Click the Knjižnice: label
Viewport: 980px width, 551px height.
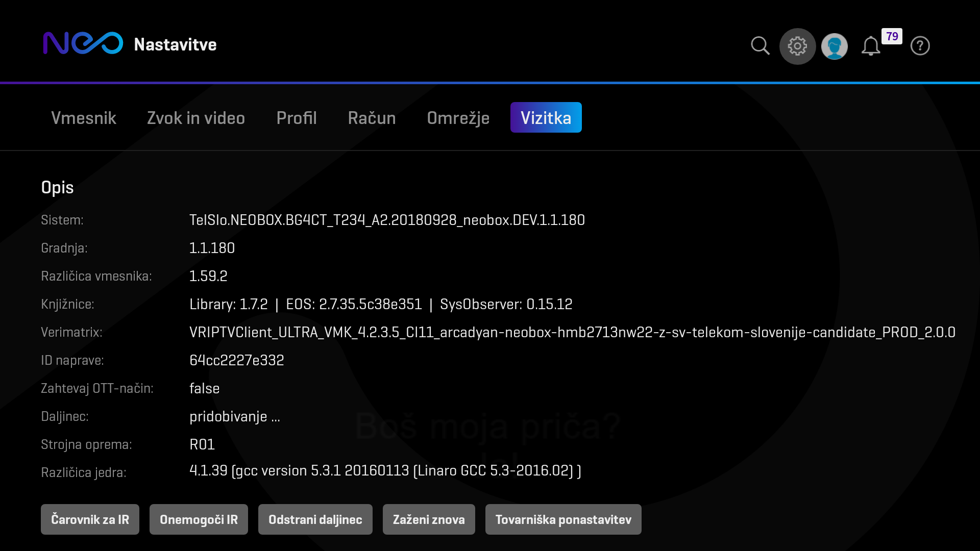click(67, 304)
